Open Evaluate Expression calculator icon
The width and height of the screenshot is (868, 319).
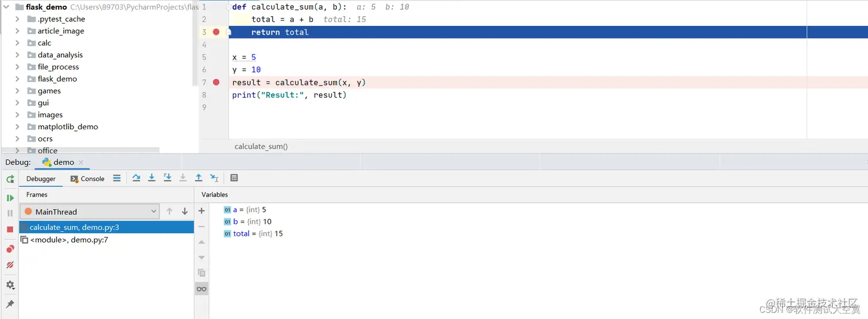234,178
